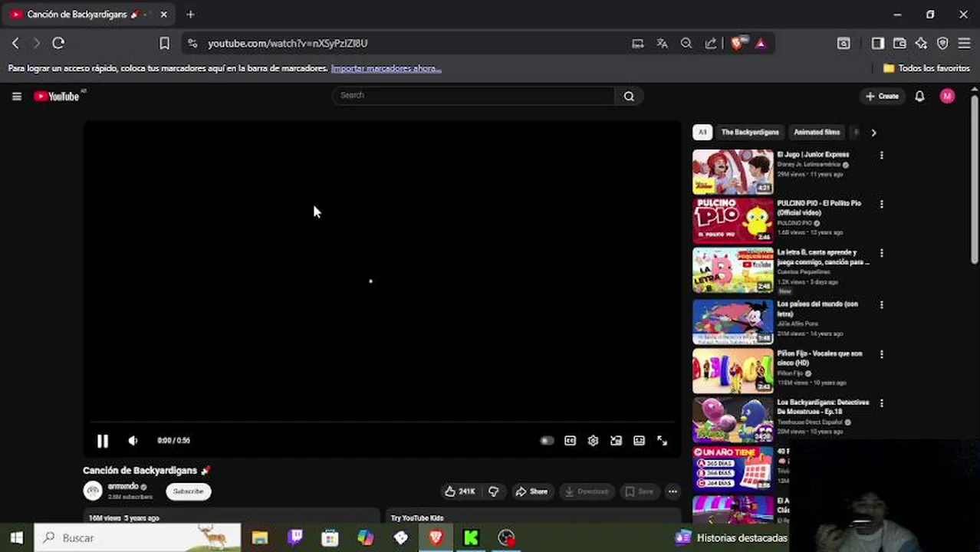Screen dimensions: 980x552
Task: Select the Animated films filter chip
Action: 817,132
